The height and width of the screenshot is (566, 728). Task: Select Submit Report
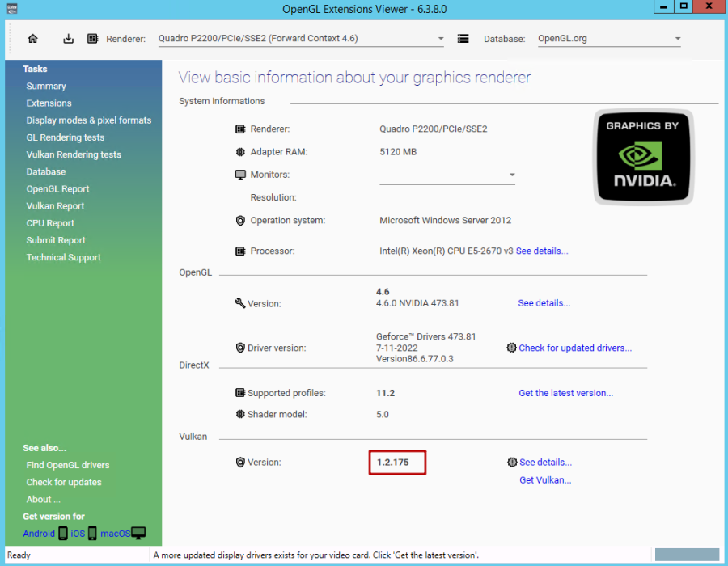56,241
